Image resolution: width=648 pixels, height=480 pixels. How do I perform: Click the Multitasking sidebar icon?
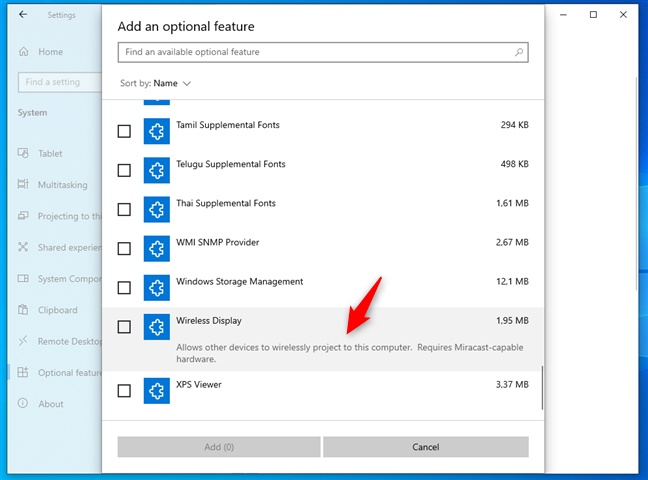23,184
